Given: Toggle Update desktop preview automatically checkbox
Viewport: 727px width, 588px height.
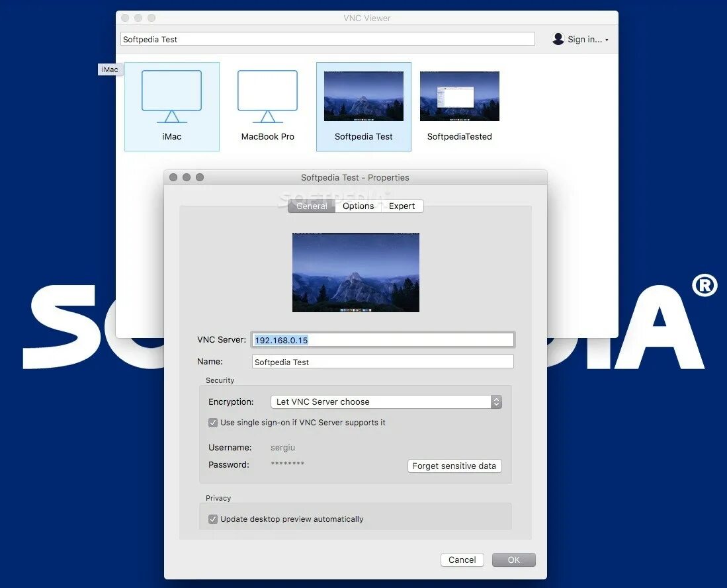Looking at the screenshot, I should click(x=213, y=519).
